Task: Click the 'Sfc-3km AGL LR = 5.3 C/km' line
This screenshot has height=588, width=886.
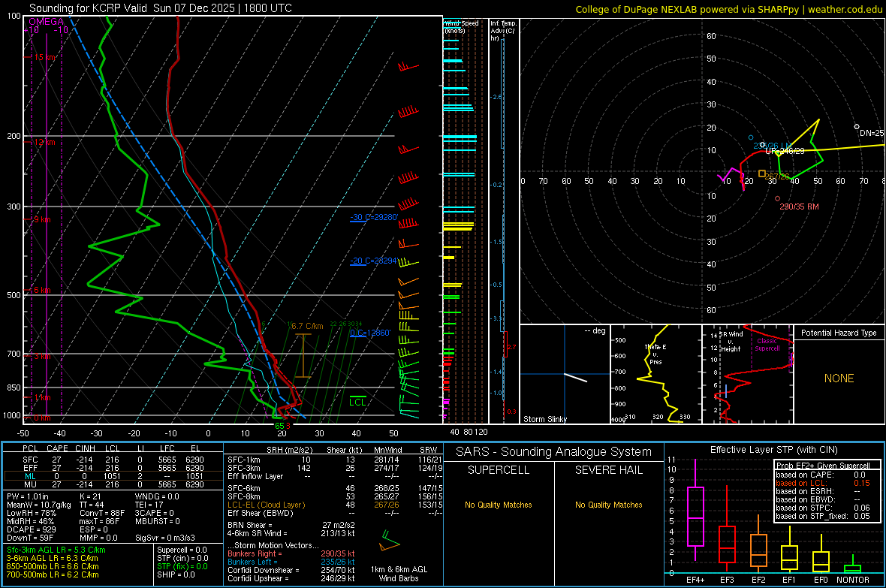Action: [x=56, y=550]
